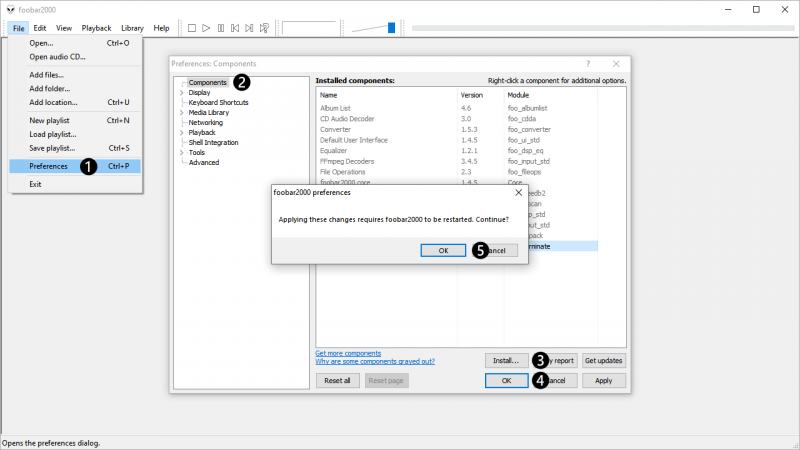
Task: Click the Play icon in toolbar
Action: (x=206, y=28)
